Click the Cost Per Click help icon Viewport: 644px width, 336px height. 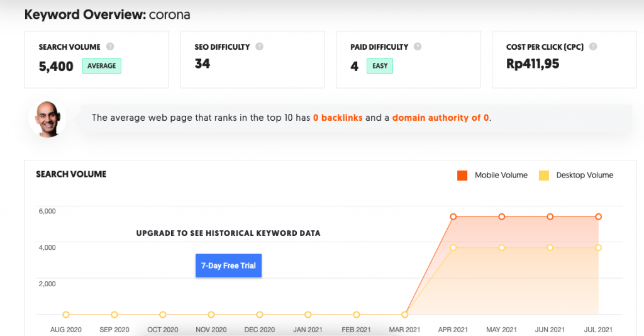tap(593, 47)
